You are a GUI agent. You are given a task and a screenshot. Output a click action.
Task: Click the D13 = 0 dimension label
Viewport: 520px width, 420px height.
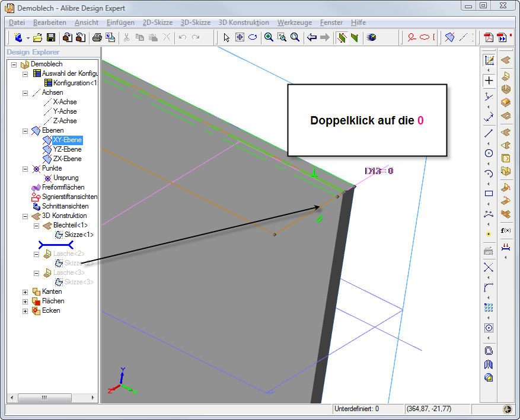pyautogui.click(x=379, y=171)
